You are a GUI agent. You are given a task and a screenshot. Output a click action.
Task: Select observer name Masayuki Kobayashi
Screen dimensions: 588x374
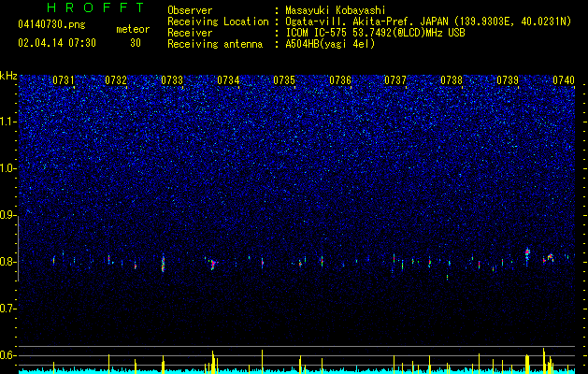336,10
